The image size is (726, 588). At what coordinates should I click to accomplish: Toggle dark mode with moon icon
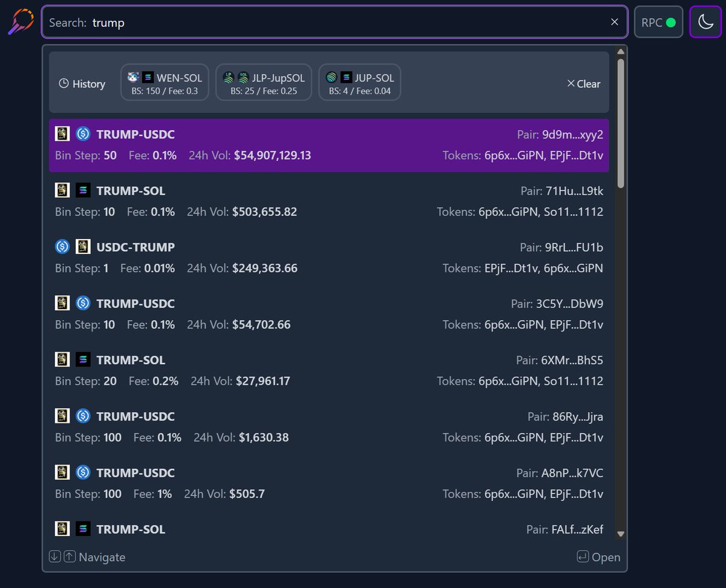coord(705,22)
